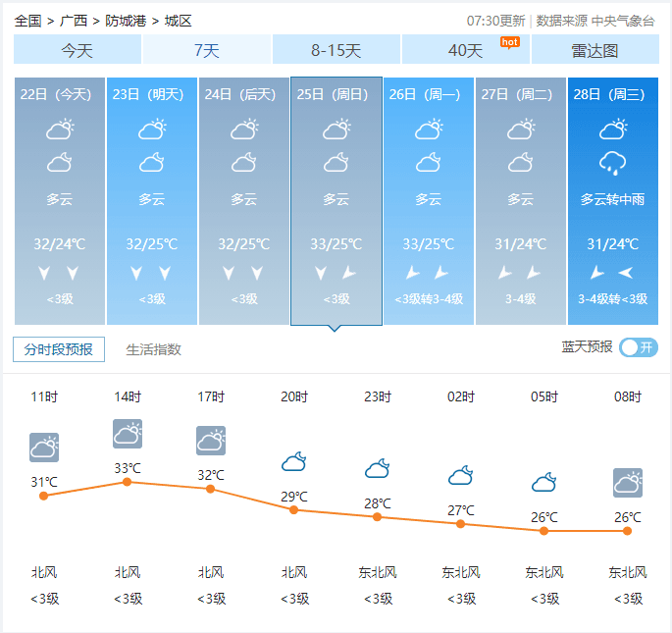Image resolution: width=672 pixels, height=633 pixels.
Task: Click 07:30更新 update time text
Action: point(495,21)
